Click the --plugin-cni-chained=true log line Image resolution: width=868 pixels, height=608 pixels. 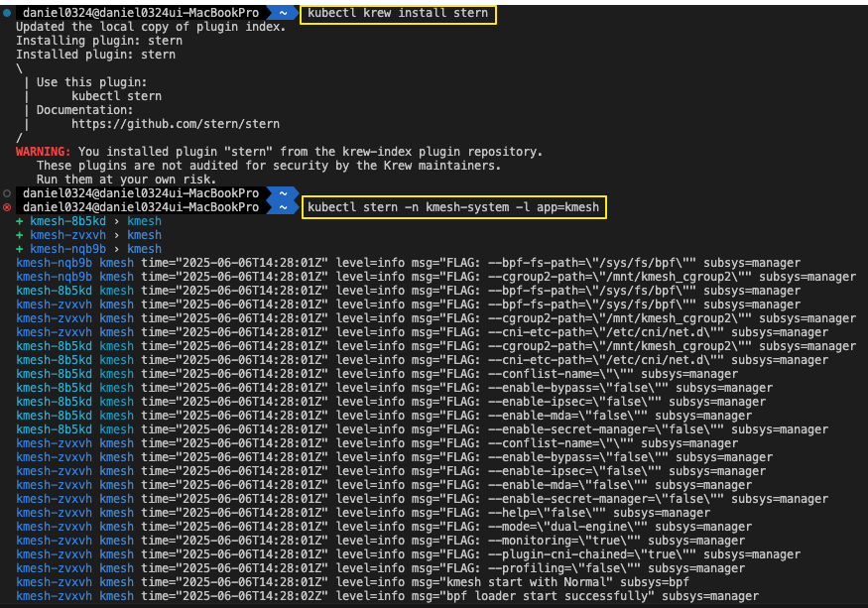[x=408, y=553]
